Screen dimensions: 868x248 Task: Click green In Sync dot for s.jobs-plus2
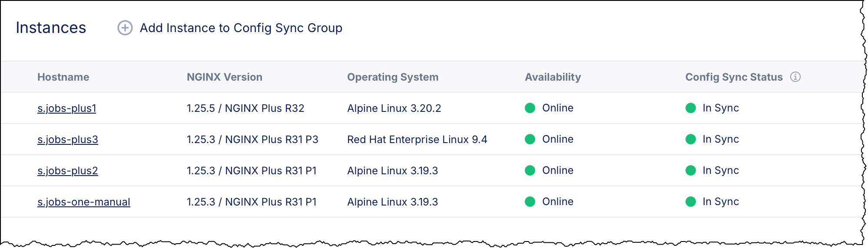tap(690, 170)
